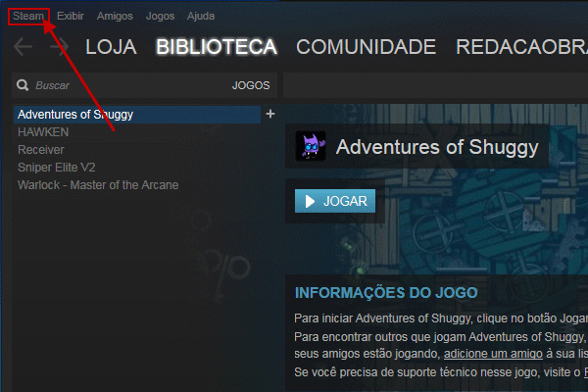Open the Jogos menu
Viewport: 588px width, 392px height.
pos(160,16)
